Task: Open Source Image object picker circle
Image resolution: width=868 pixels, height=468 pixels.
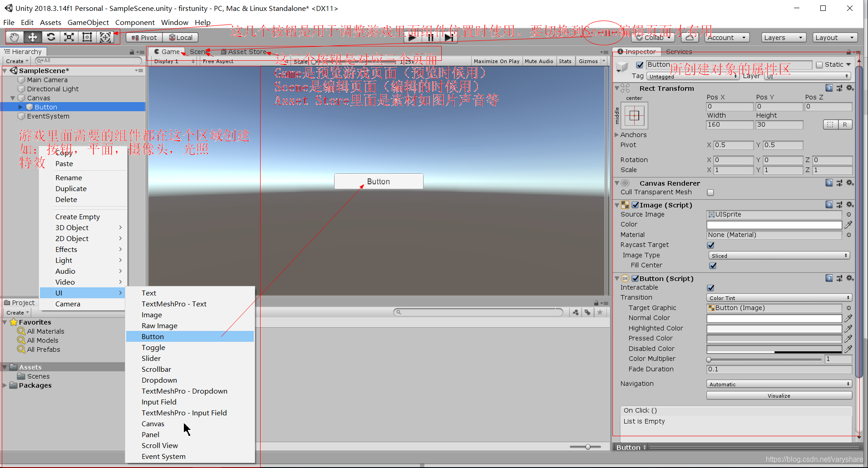Action: pyautogui.click(x=848, y=214)
